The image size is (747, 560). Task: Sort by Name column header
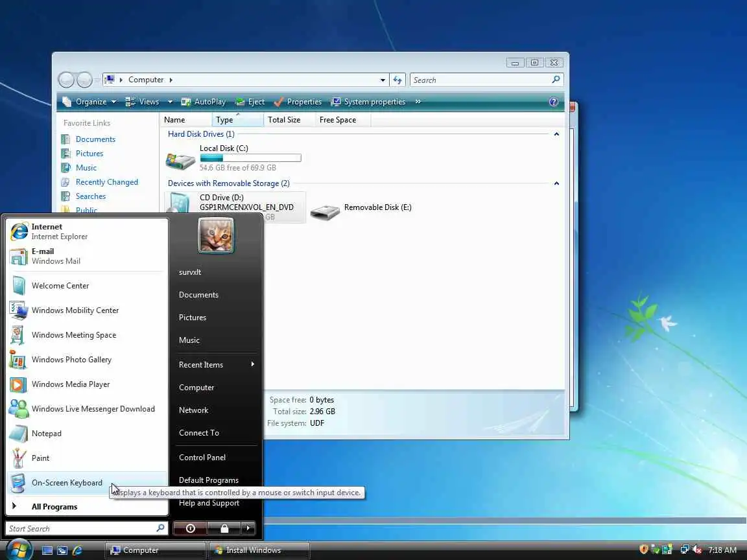(186, 120)
